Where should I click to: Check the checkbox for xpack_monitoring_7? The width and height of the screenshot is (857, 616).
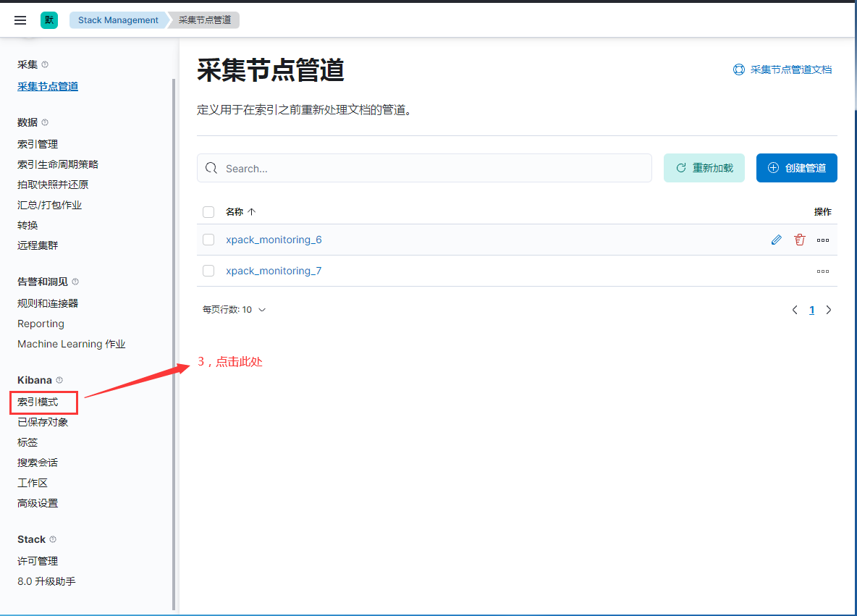(208, 271)
